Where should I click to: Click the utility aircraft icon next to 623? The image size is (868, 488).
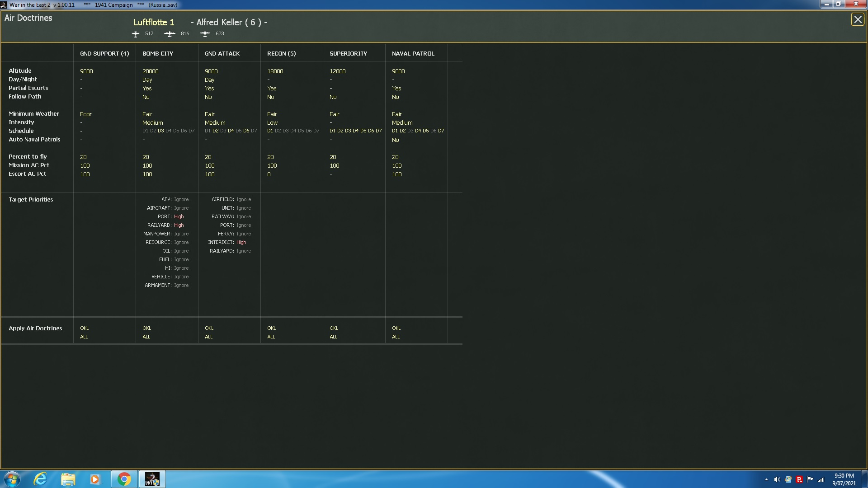[205, 34]
